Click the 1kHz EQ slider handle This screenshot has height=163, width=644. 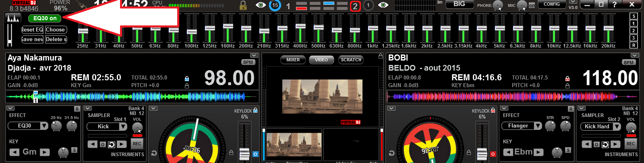pos(373,28)
